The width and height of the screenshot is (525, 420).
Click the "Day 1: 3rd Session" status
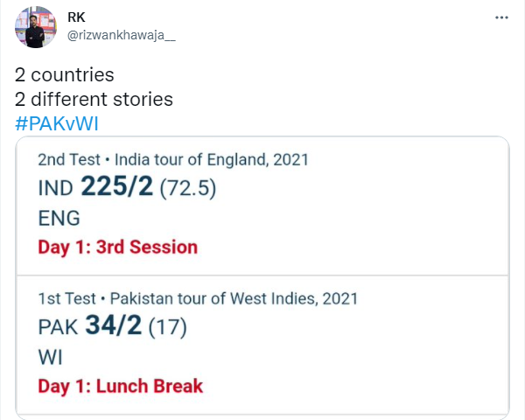pyautogui.click(x=117, y=247)
